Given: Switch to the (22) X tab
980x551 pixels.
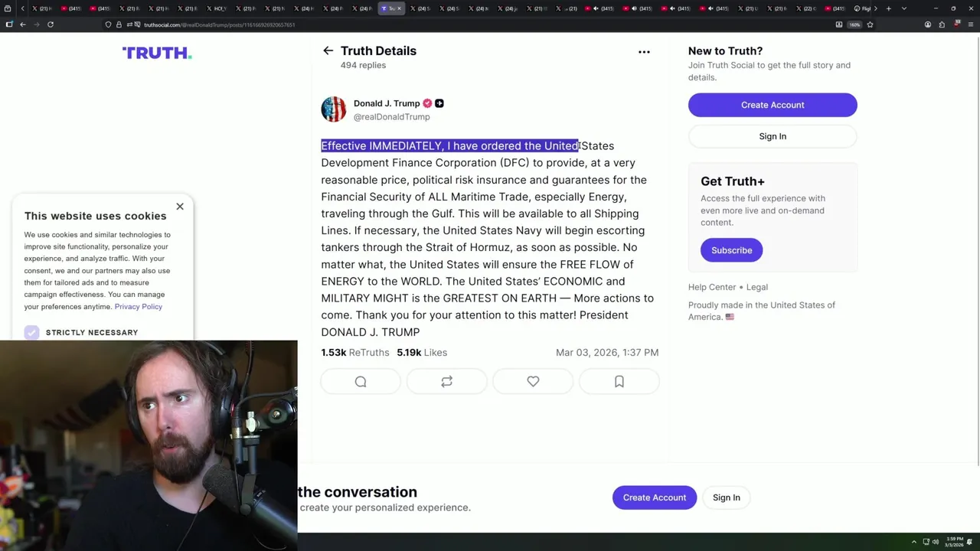Looking at the screenshot, I should pyautogui.click(x=805, y=8).
